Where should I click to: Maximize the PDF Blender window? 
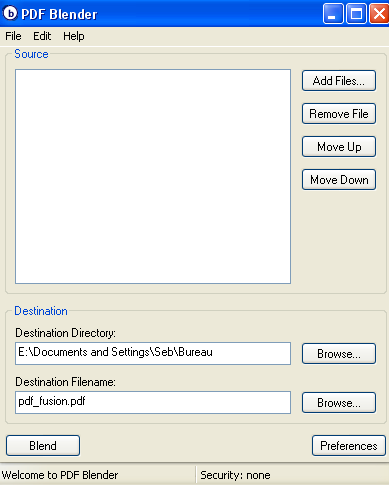pos(356,14)
